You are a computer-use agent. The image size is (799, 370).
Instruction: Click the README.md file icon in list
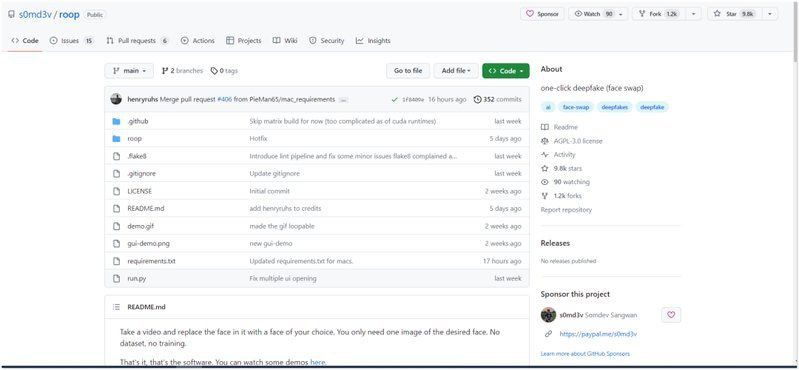[116, 208]
